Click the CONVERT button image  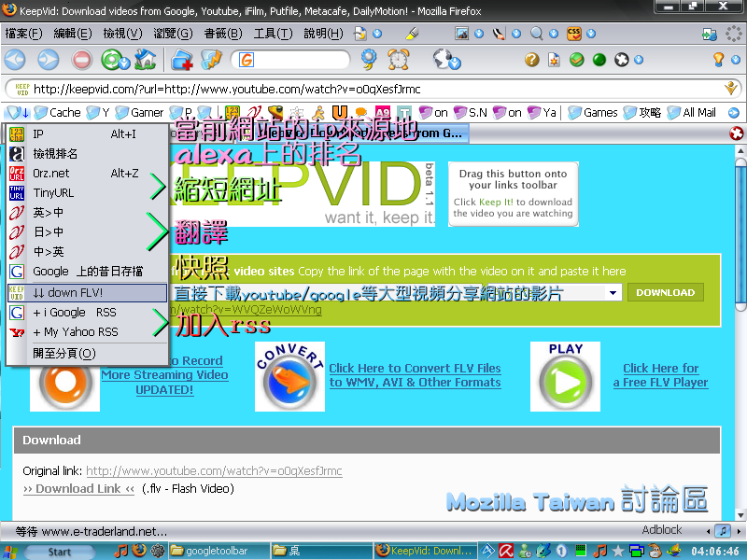pyautogui.click(x=289, y=376)
